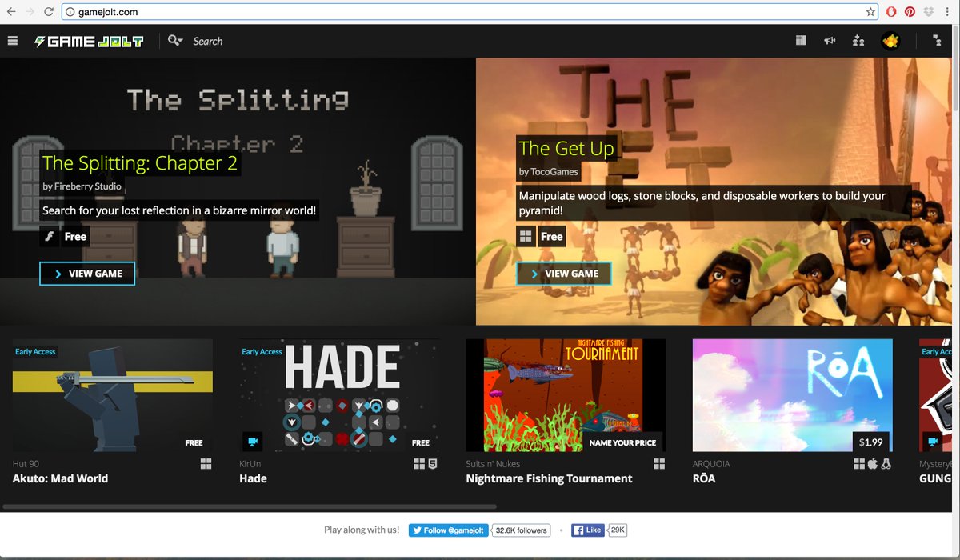
Task: Click the Free label under The Splitting
Action: pyautogui.click(x=75, y=237)
